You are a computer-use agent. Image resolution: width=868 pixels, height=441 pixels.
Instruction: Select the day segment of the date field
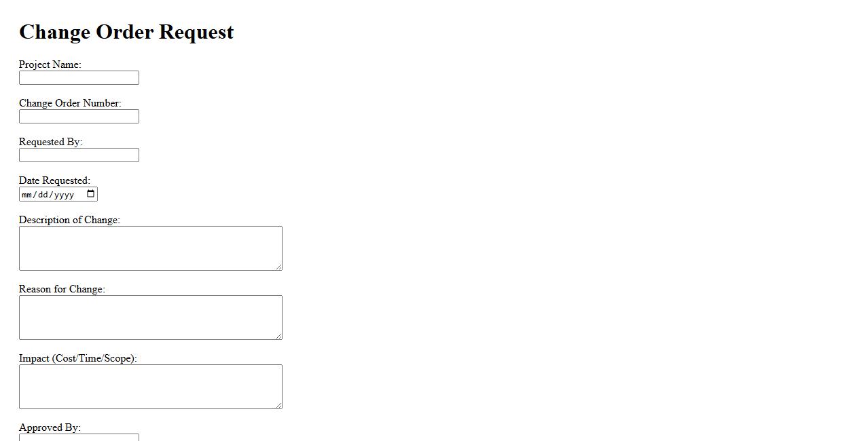(x=43, y=195)
